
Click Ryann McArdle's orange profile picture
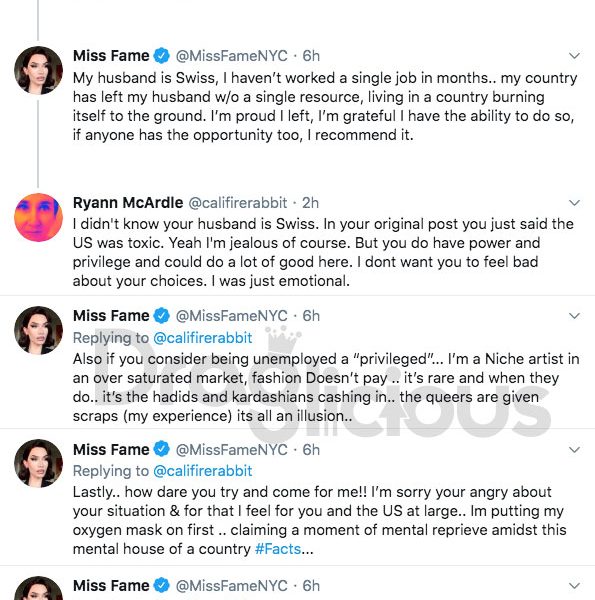(x=38, y=217)
